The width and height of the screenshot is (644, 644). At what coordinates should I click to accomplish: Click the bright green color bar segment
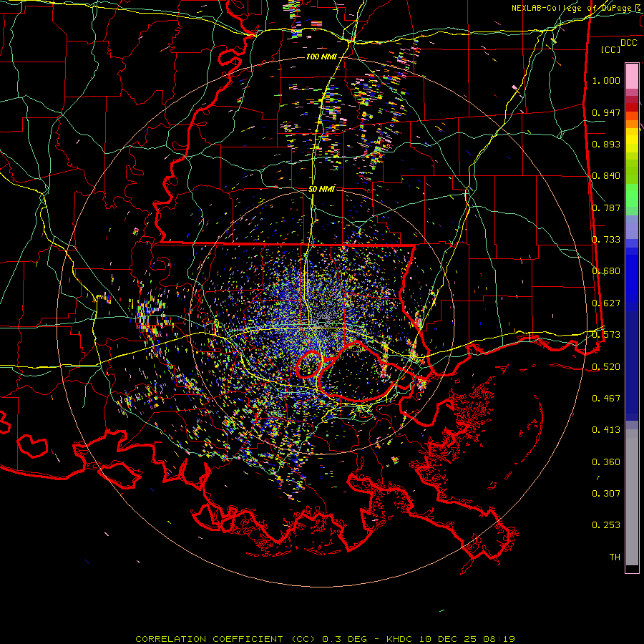[x=632, y=195]
